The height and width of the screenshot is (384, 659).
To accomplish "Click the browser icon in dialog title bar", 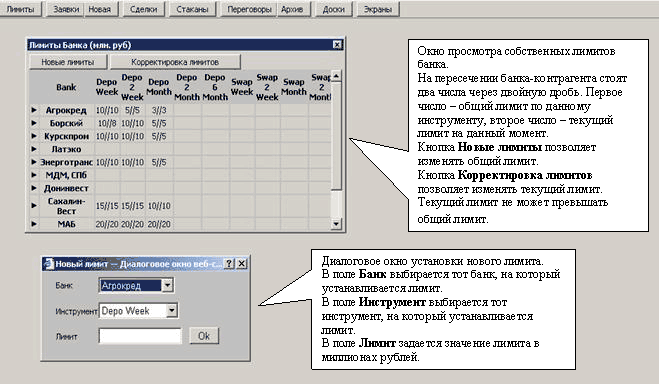I will point(49,264).
